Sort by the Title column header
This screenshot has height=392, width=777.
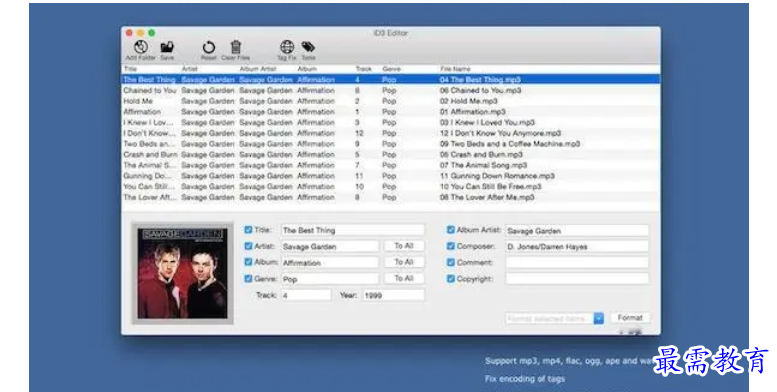130,69
